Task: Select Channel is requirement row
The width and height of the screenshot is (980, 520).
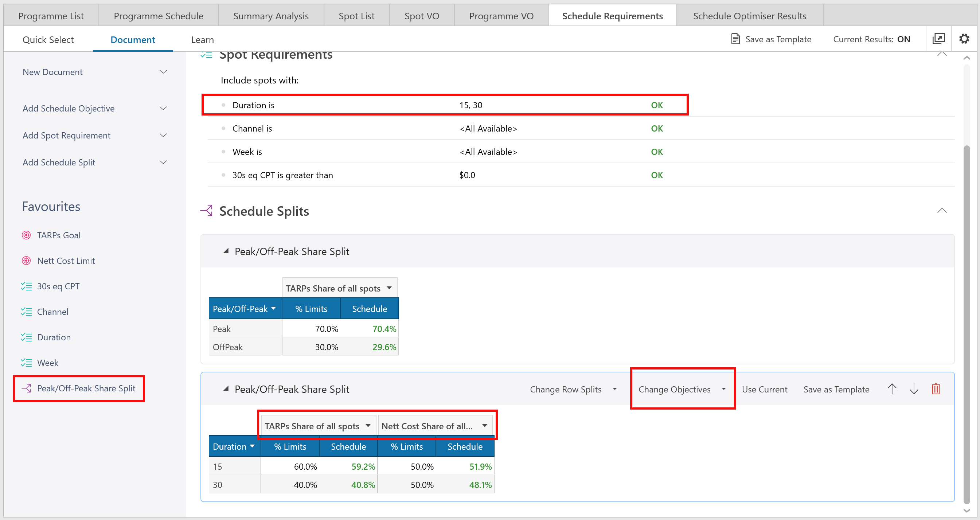Action: click(581, 128)
